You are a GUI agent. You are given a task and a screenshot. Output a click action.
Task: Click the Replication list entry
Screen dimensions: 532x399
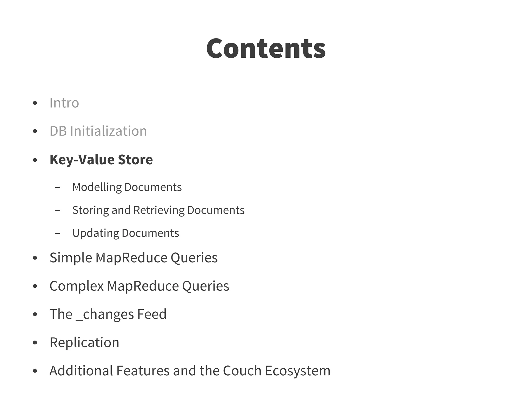[x=84, y=342]
